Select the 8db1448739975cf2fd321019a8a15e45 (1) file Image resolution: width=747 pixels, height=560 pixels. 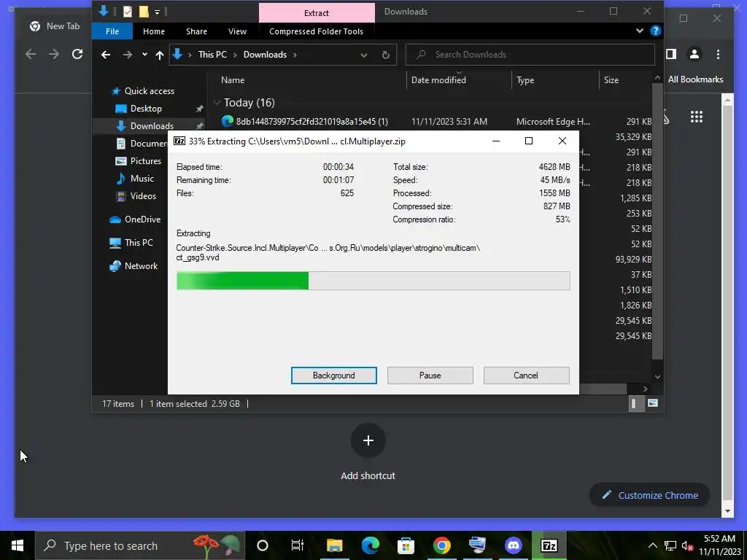click(x=311, y=122)
